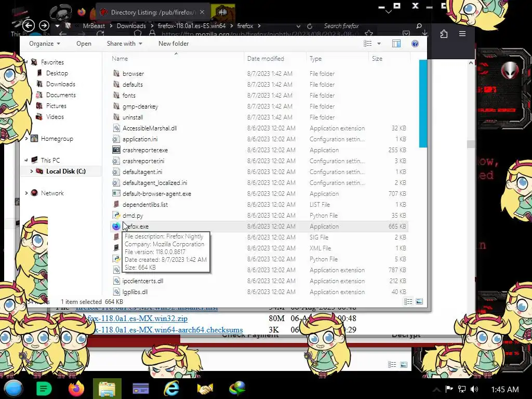Select AccessibleMarshal.dll file icon

[x=116, y=128]
